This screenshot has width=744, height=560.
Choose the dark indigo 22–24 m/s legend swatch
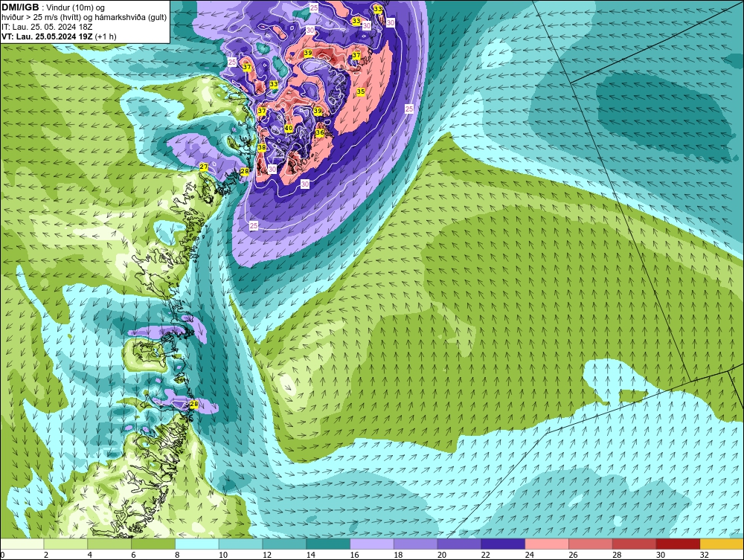point(503,544)
